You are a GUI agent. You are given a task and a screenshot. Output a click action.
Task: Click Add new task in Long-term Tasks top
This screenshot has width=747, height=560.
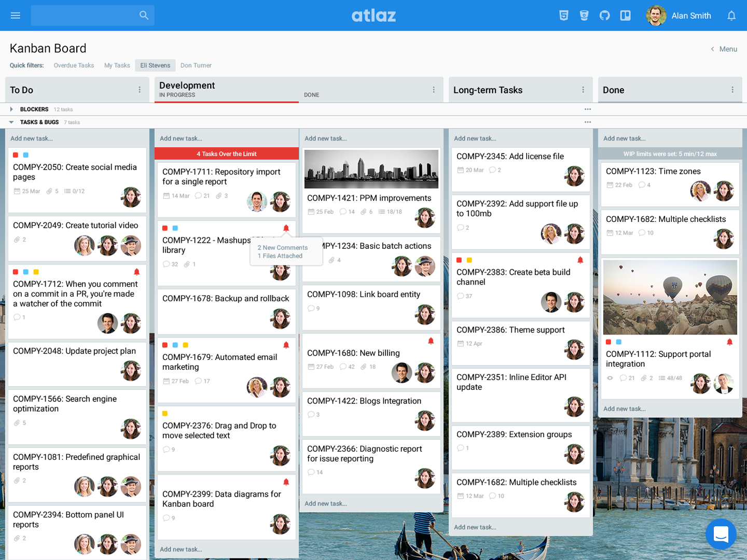pyautogui.click(x=475, y=138)
